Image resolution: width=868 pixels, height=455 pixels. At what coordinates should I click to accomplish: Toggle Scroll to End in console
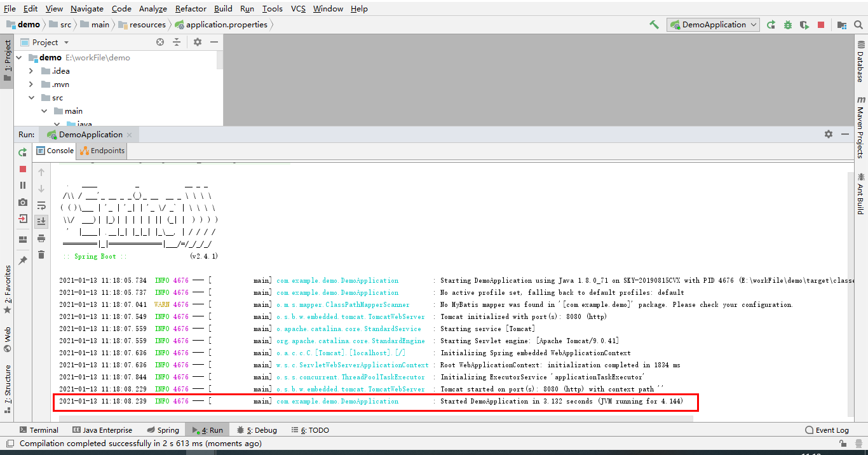pyautogui.click(x=41, y=221)
